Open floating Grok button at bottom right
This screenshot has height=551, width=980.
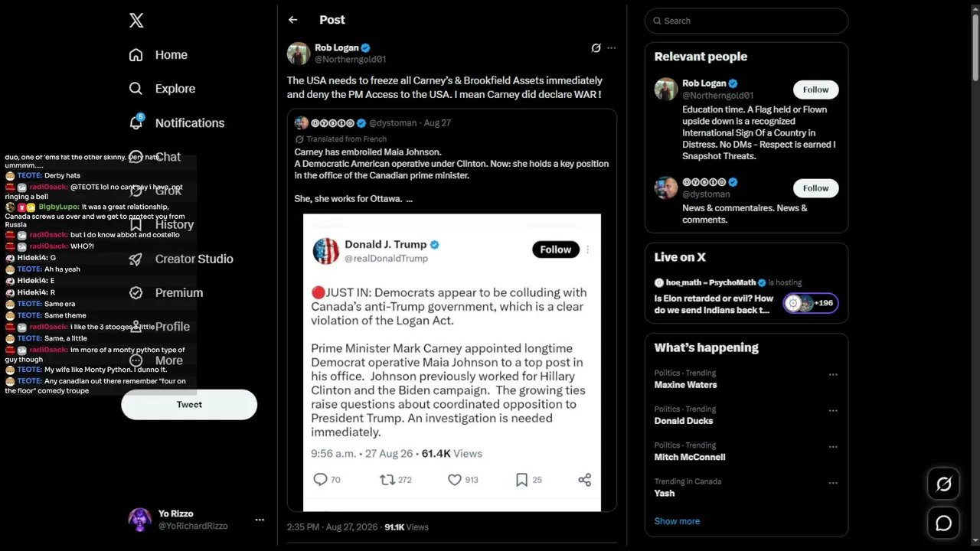click(x=943, y=484)
